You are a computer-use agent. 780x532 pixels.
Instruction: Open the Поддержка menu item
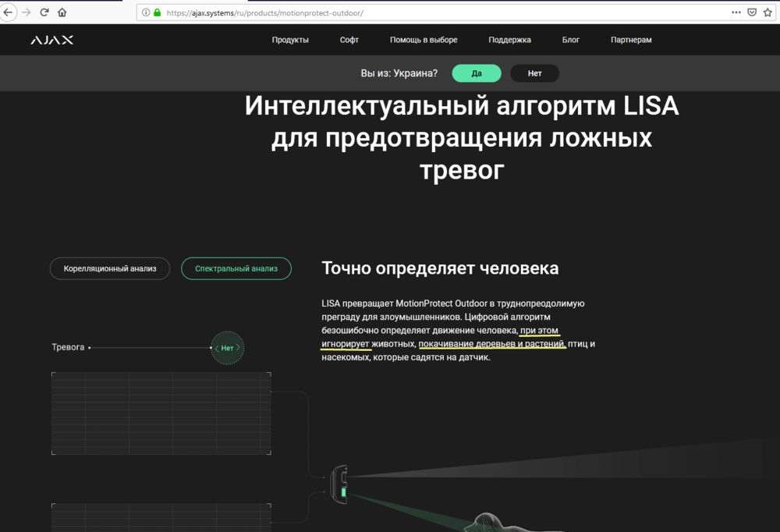coord(509,40)
